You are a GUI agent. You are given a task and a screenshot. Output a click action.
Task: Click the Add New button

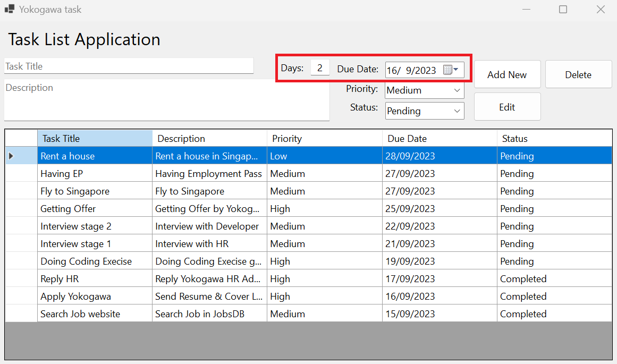pyautogui.click(x=507, y=74)
